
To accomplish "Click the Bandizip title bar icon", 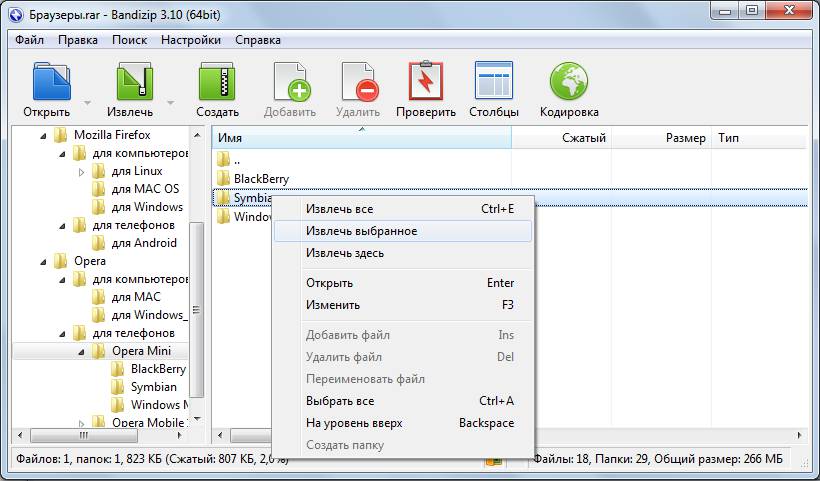I will [16, 15].
